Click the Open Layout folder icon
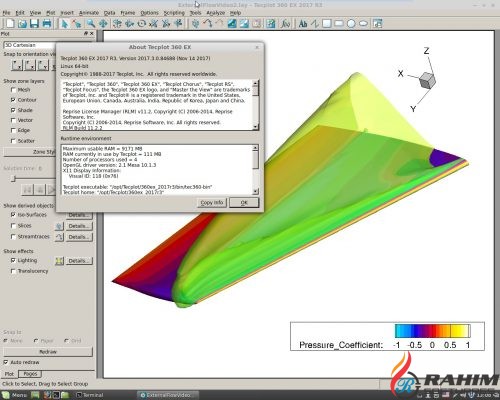The width and height of the screenshot is (500, 400). click(x=22, y=24)
